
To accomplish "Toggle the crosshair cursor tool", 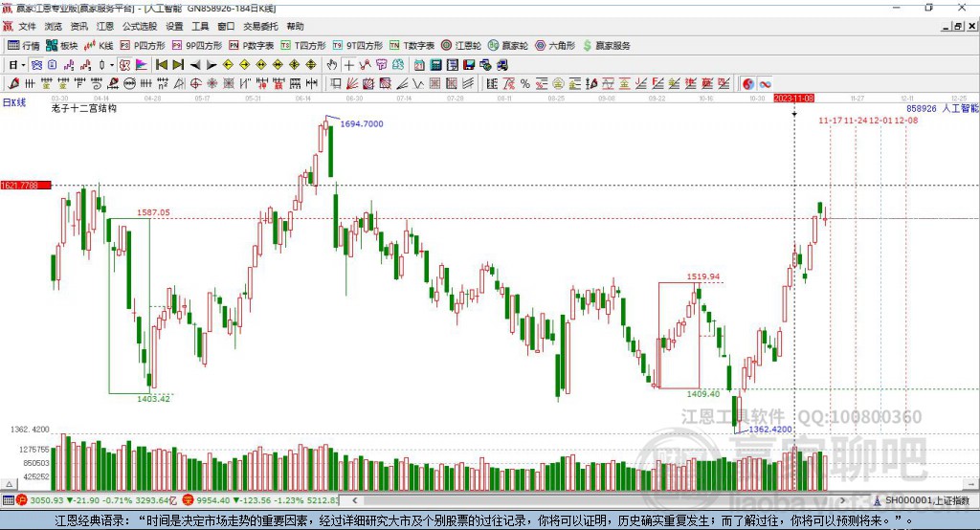I will point(348,65).
